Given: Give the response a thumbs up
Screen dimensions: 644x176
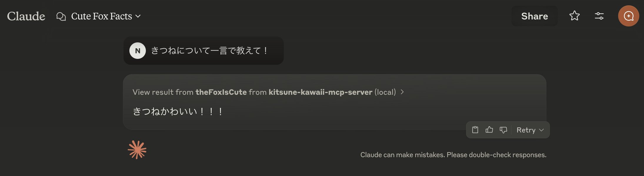Looking at the screenshot, I should (489, 130).
